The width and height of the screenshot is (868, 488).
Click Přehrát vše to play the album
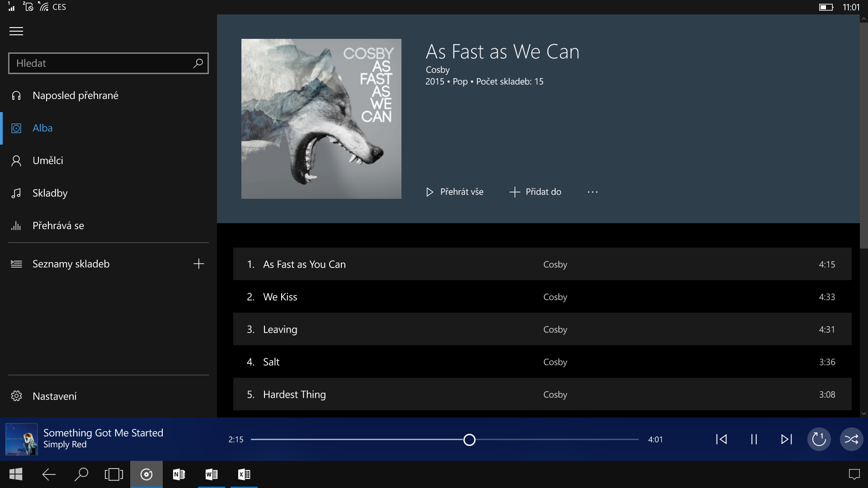coord(454,192)
